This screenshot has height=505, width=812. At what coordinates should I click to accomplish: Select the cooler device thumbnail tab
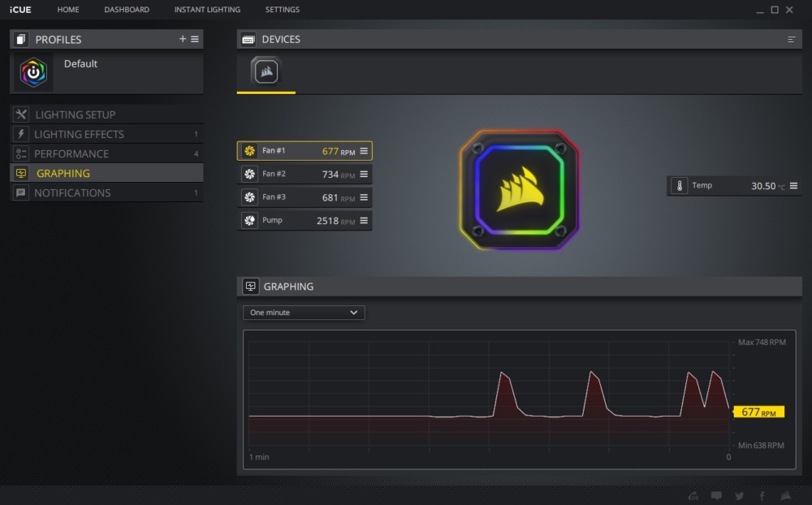click(x=266, y=71)
